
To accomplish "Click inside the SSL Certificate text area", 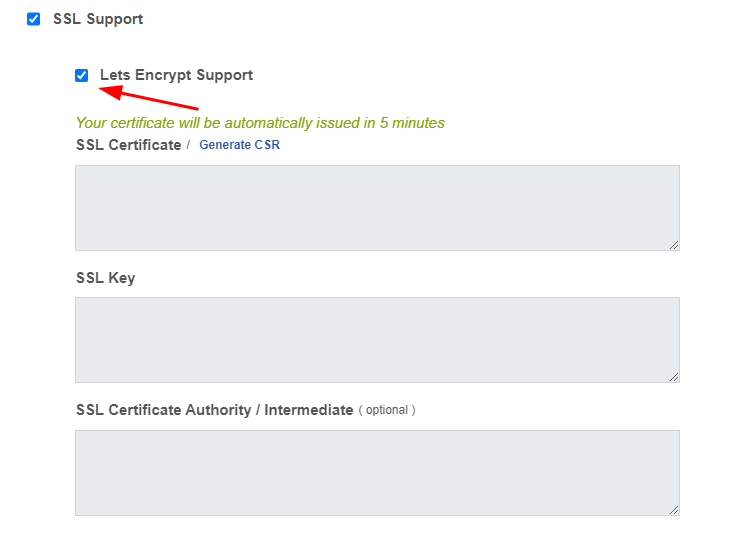I will point(377,207).
